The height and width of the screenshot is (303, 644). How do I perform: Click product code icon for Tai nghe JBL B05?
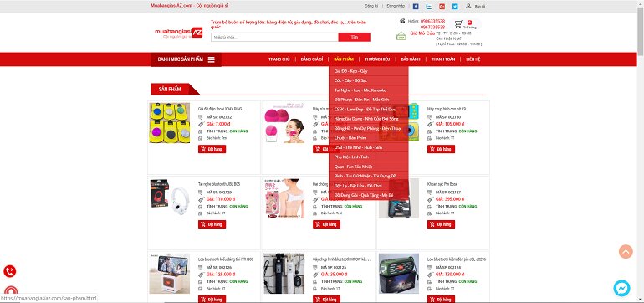pyautogui.click(x=201, y=192)
